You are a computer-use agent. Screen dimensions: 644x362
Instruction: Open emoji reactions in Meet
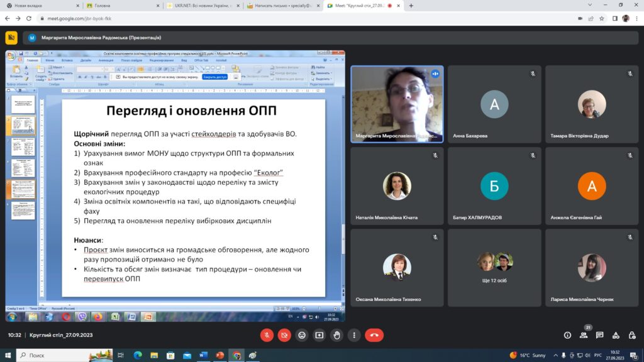tap(302, 335)
